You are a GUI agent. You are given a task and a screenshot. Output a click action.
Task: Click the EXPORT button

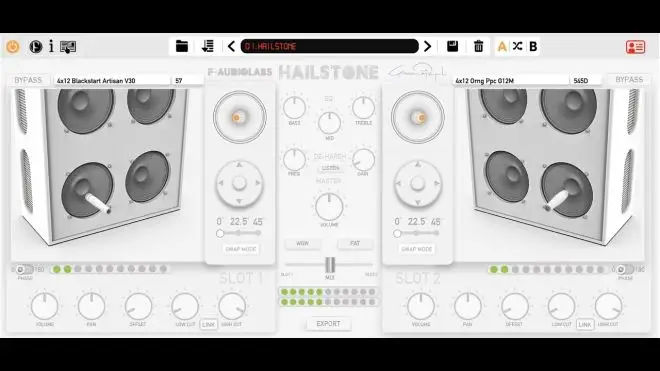[x=328, y=323]
